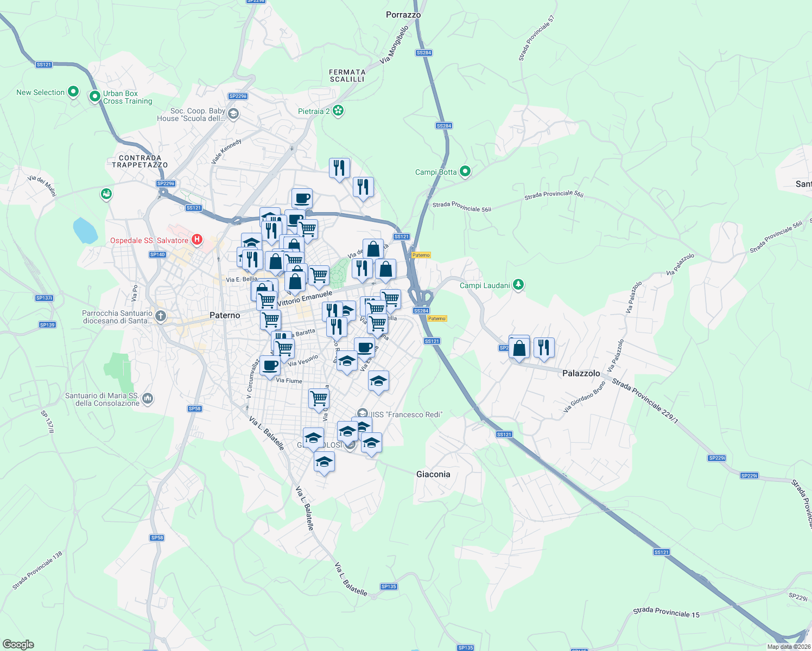Click the IISS Francesco Redi school marker
The height and width of the screenshot is (651, 812).
pos(361,413)
